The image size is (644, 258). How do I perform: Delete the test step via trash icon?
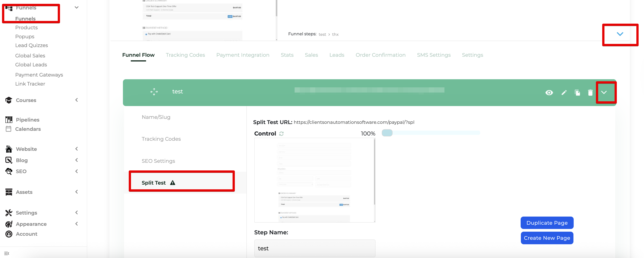click(x=590, y=93)
